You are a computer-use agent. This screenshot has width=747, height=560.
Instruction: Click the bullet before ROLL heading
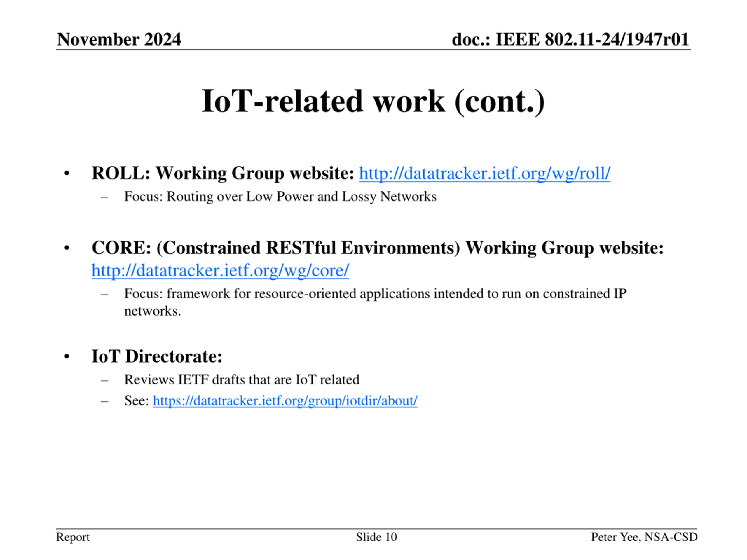[x=67, y=174]
